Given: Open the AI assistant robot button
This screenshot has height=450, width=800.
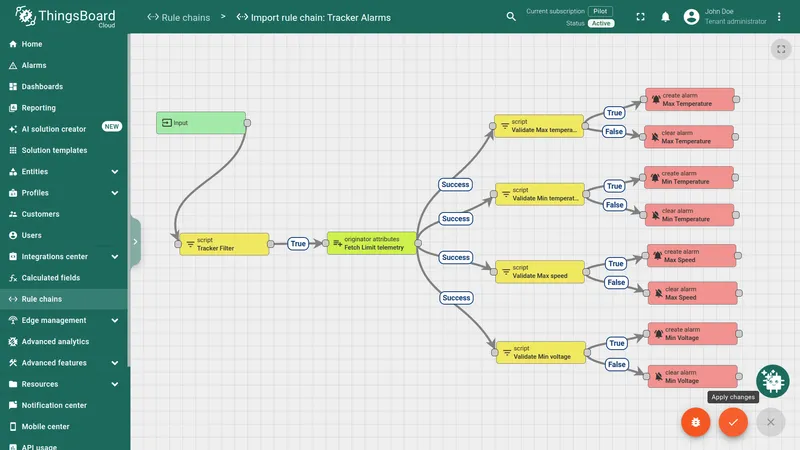Looking at the screenshot, I should pyautogui.click(x=772, y=381).
